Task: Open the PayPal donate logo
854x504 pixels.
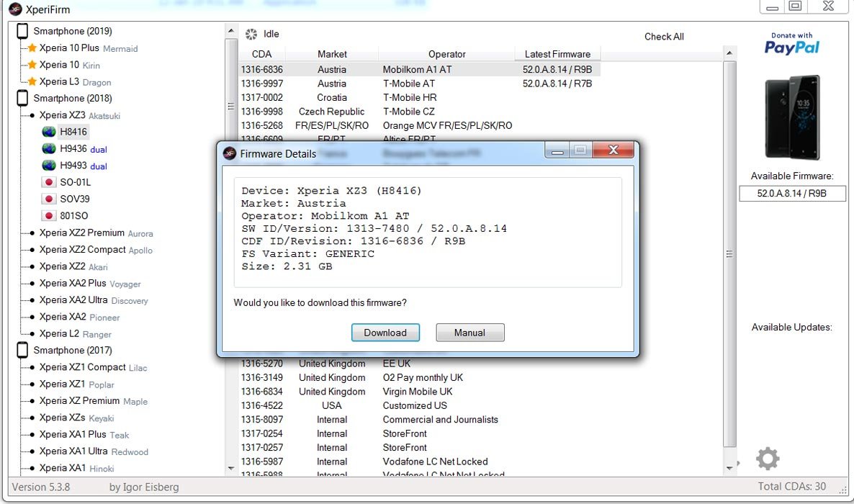Action: (x=792, y=44)
